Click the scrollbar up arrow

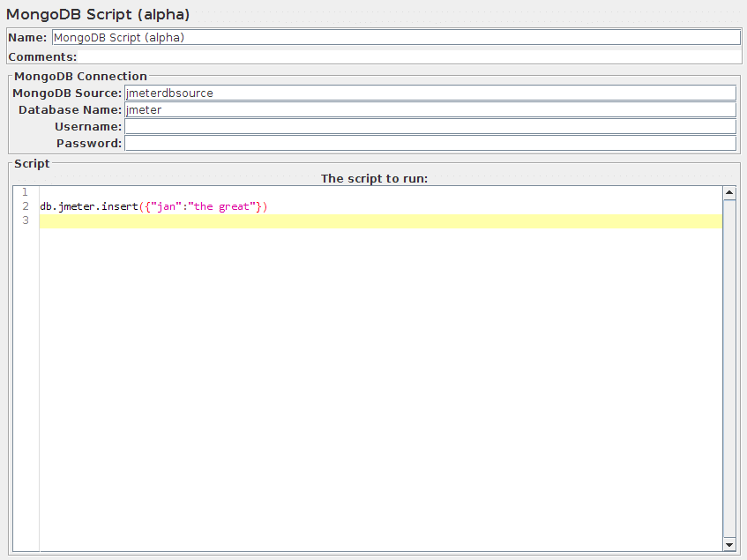pyautogui.click(x=730, y=191)
